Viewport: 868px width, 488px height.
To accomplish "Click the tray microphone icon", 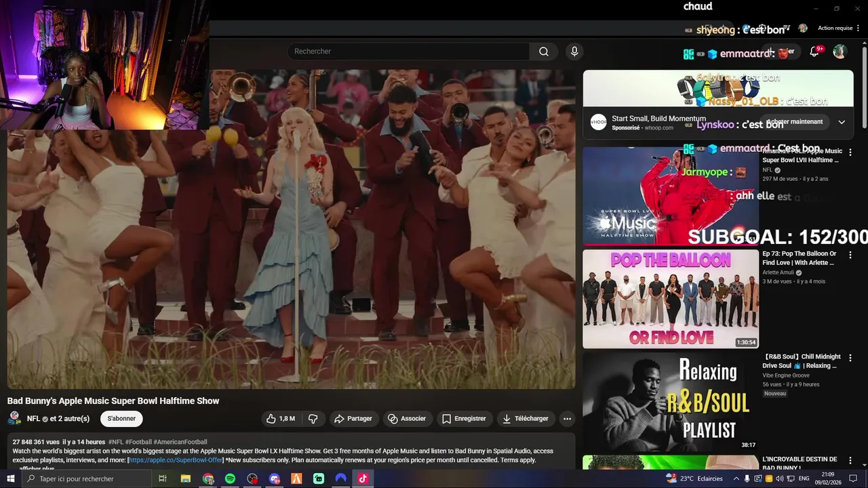I will (x=747, y=479).
